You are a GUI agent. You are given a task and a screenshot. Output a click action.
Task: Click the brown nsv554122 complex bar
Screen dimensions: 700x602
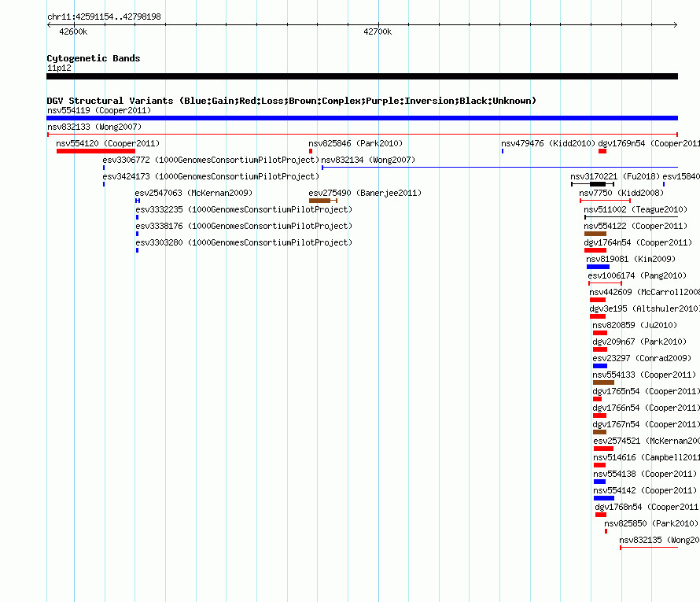coord(595,234)
